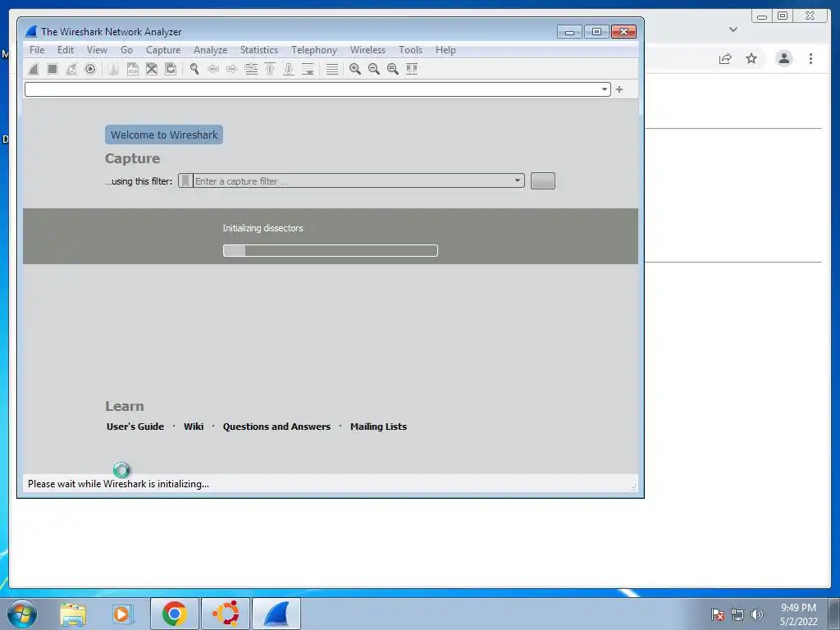Image resolution: width=840 pixels, height=630 pixels.
Task: Open Chrome tab search chevron
Action: [733, 30]
